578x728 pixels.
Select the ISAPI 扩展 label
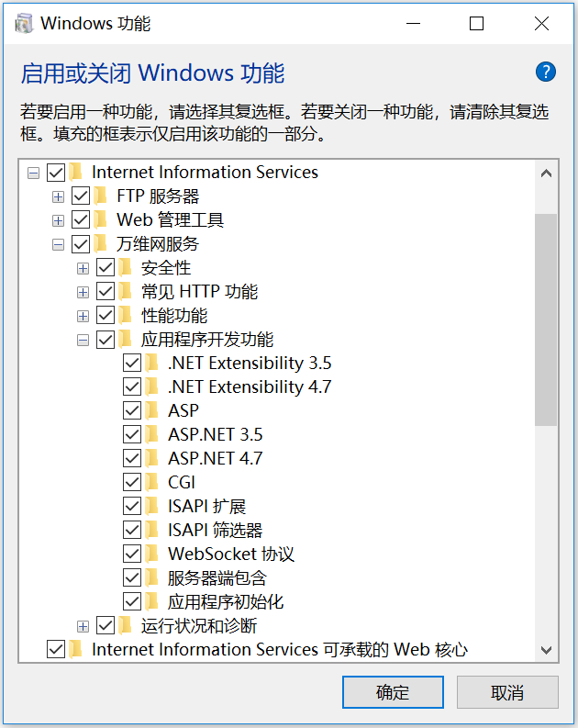point(207,506)
